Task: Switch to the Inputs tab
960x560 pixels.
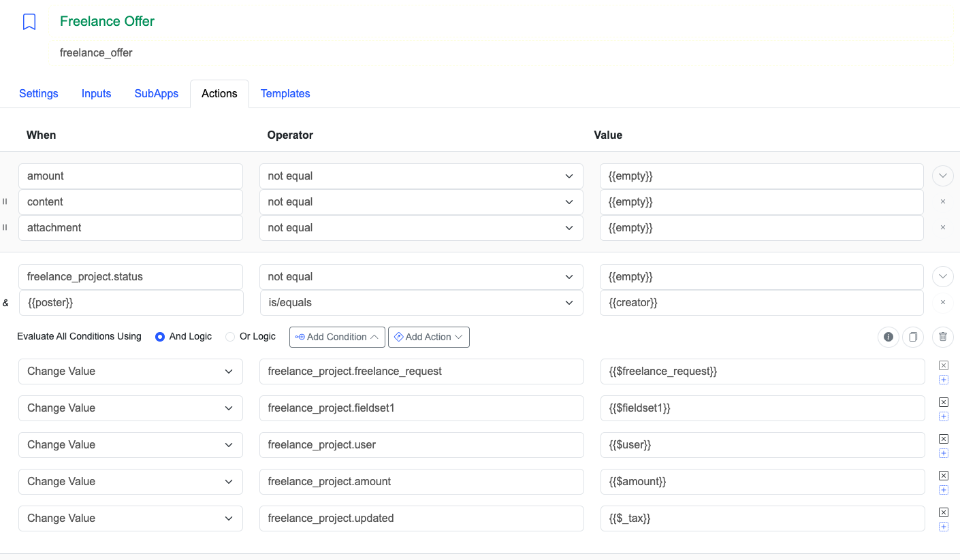Action: pyautogui.click(x=97, y=94)
